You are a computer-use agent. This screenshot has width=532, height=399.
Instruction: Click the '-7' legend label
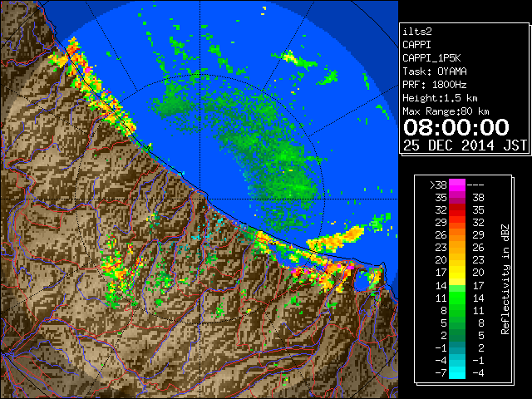point(441,373)
